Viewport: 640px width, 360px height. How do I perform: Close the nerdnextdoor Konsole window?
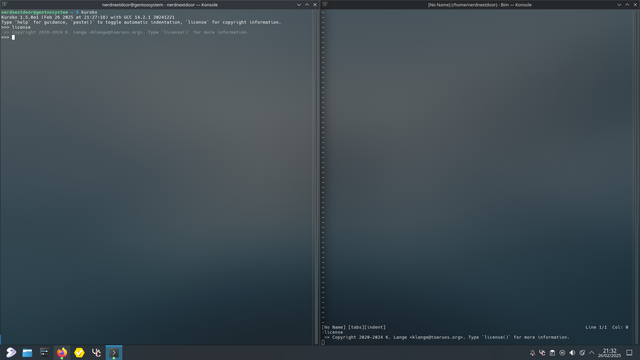pyautogui.click(x=315, y=5)
